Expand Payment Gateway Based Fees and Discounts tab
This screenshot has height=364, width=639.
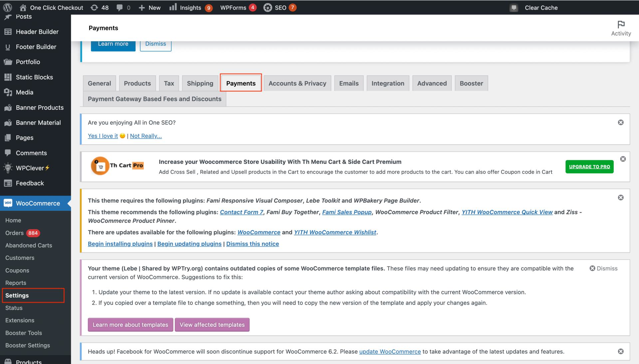click(x=154, y=98)
